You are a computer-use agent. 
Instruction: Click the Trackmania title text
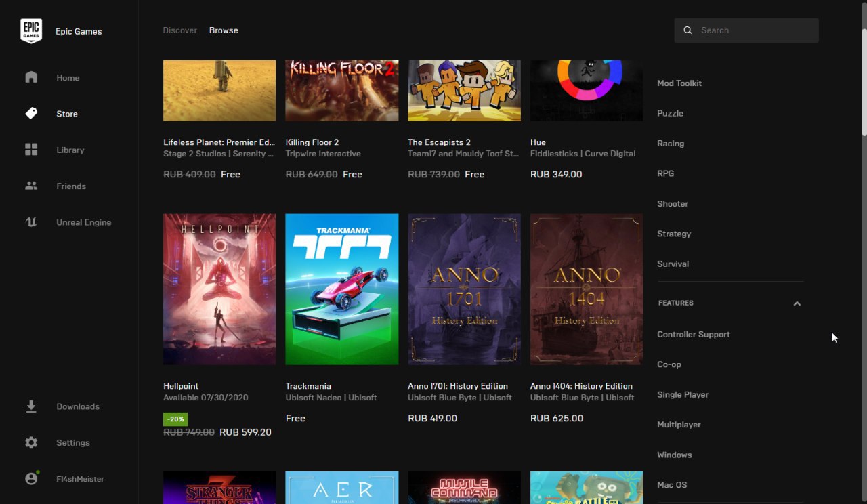click(x=308, y=386)
